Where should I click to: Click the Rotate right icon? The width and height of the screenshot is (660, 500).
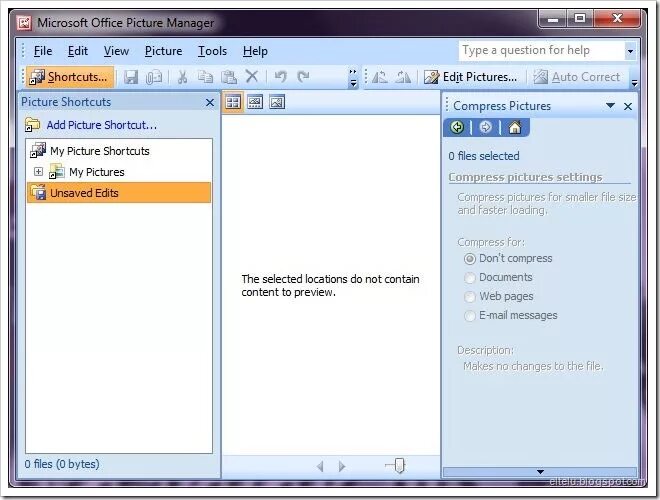click(403, 77)
